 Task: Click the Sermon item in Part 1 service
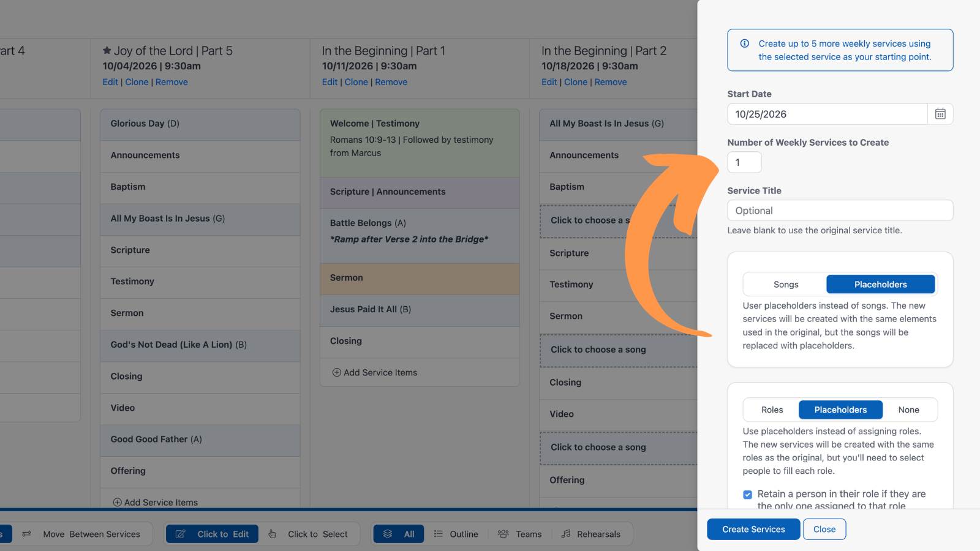click(x=420, y=278)
